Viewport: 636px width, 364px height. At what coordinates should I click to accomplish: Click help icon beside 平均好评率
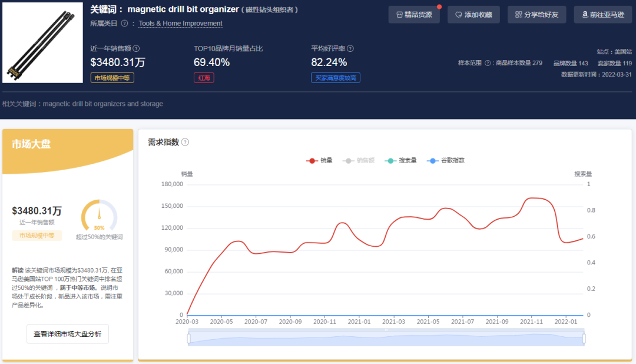[350, 49]
